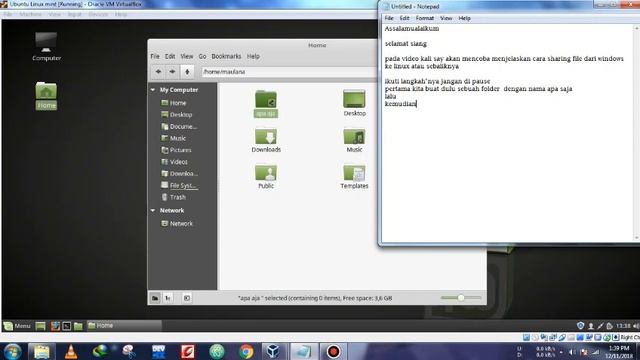This screenshot has width=640, height=360.
Task: Open VLC from Windows taskbar
Action: tap(71, 351)
